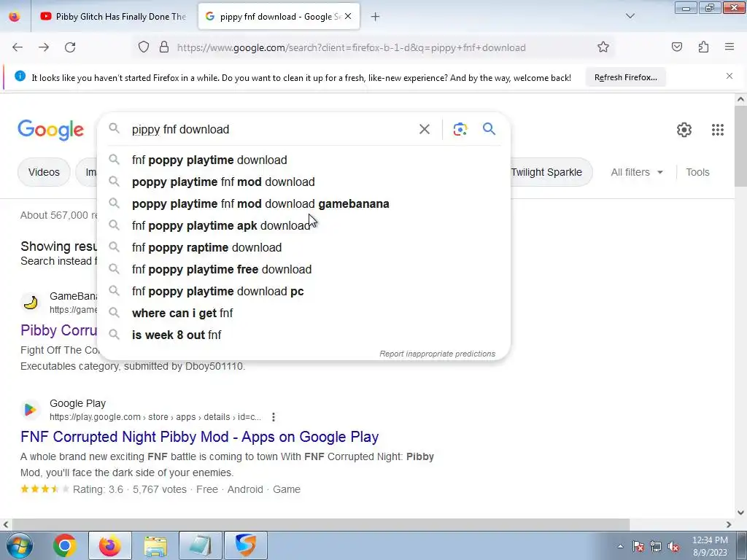The image size is (747, 560).
Task: Click the GameBanana banana favicon
Action: pyautogui.click(x=31, y=303)
